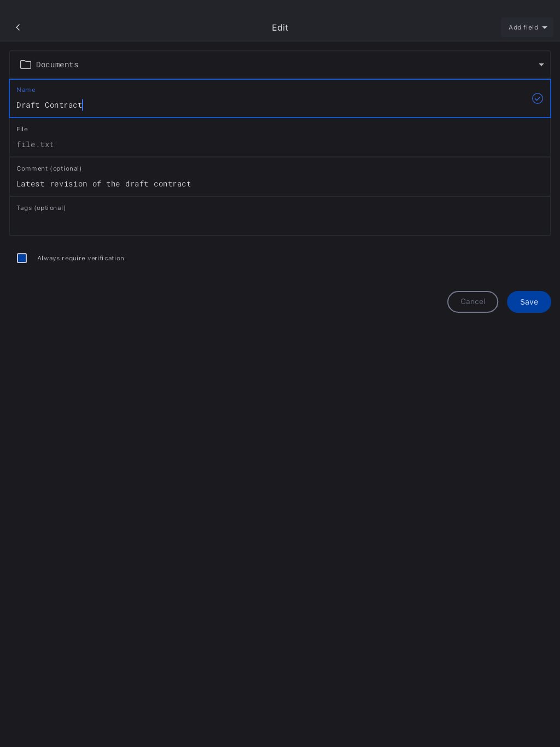This screenshot has width=560, height=747.
Task: Click the folder icon beside Documents
Action: pyautogui.click(x=26, y=65)
